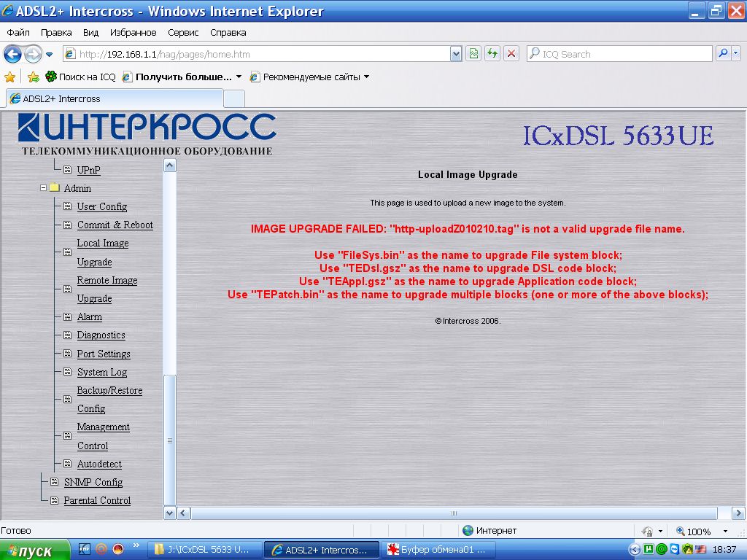Image resolution: width=747 pixels, height=560 pixels.
Task: Open the Файл menu
Action: (x=18, y=32)
